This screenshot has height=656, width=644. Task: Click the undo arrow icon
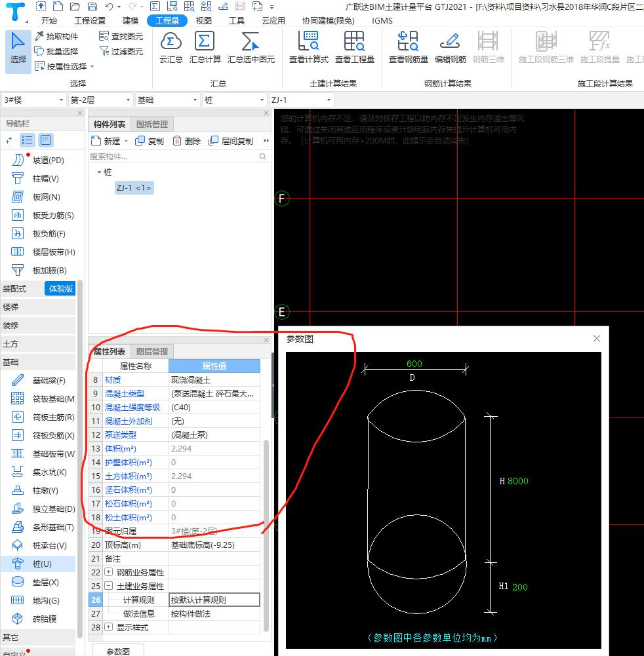110,7
